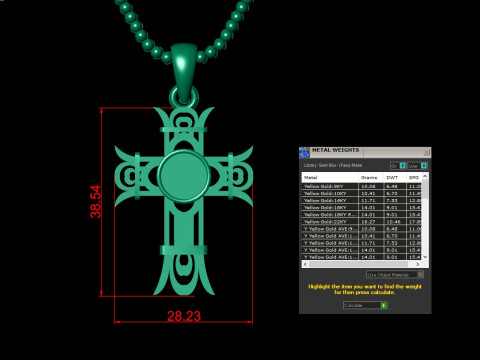Select the pendant bail above the cross

click(184, 73)
